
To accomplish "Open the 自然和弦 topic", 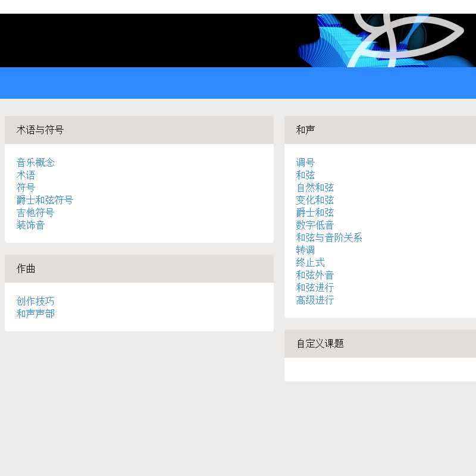I will [x=315, y=187].
